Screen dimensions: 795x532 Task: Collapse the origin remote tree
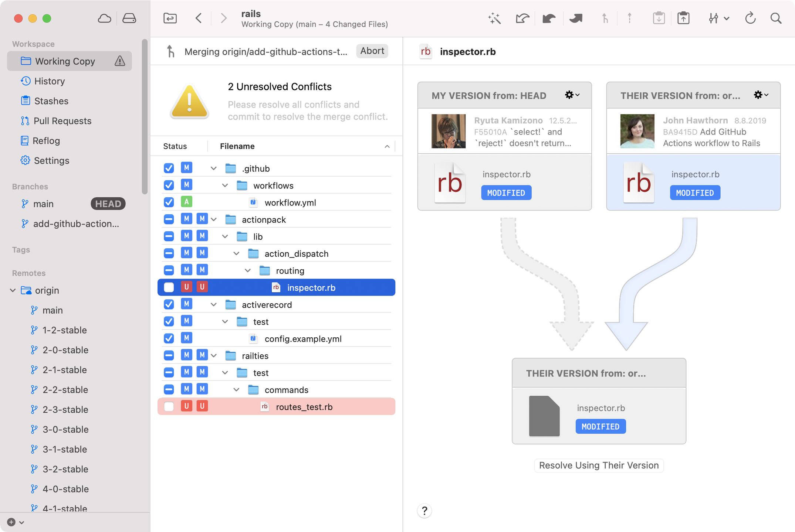[13, 290]
